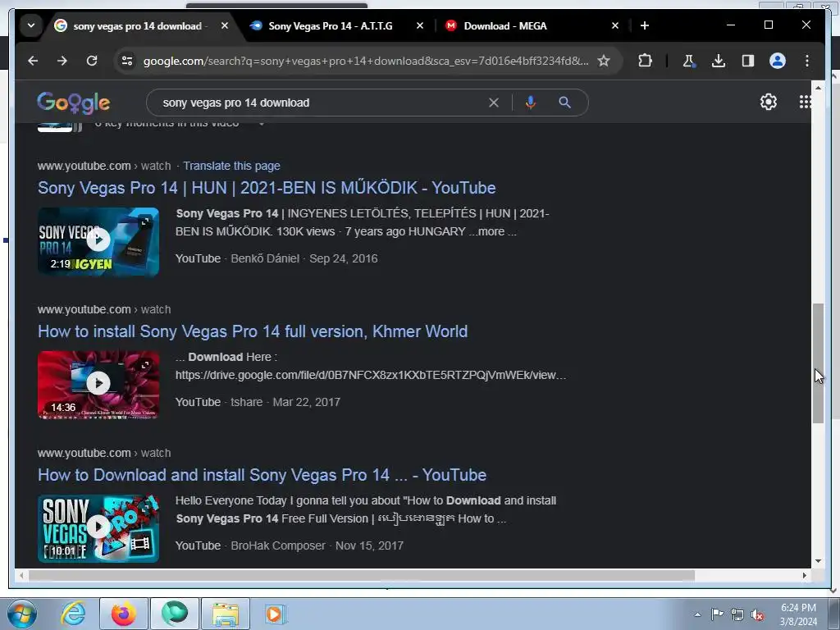Open Sony Vegas Pro 14 HUN result link
840x630 pixels.
[x=267, y=188]
